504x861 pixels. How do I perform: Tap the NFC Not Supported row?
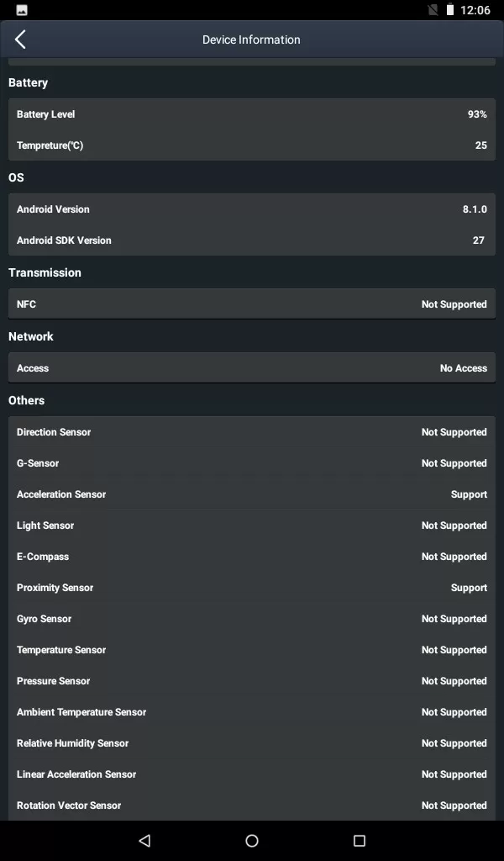(x=252, y=304)
